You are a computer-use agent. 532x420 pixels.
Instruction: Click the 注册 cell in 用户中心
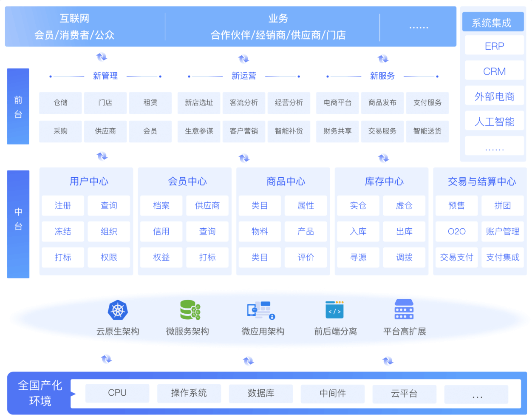tap(63, 206)
